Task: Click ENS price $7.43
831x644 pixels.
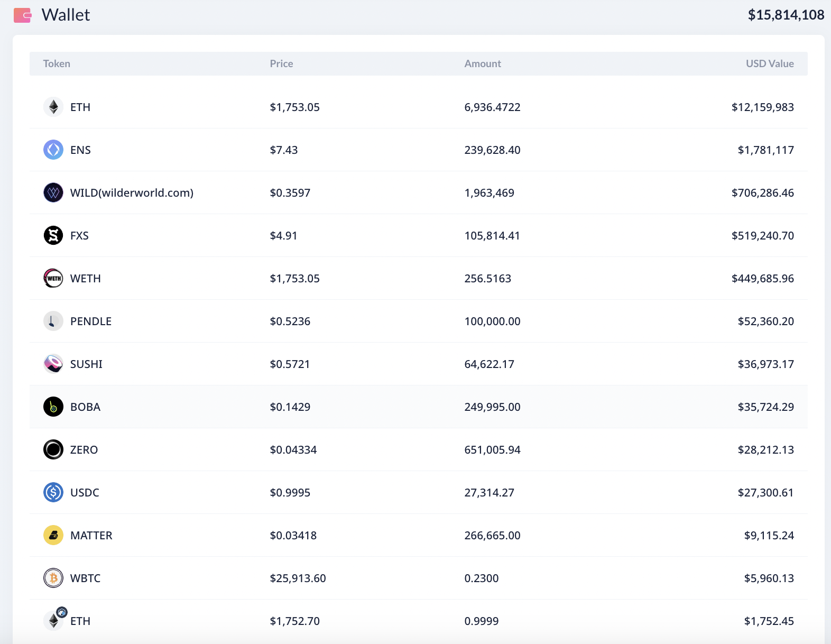Action: [284, 150]
